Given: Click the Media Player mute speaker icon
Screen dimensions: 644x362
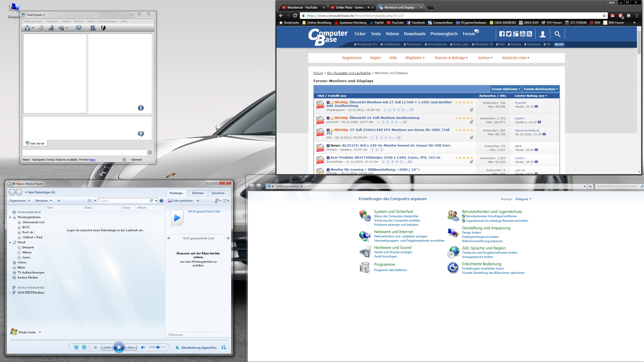Looking at the screenshot, I should (143, 347).
